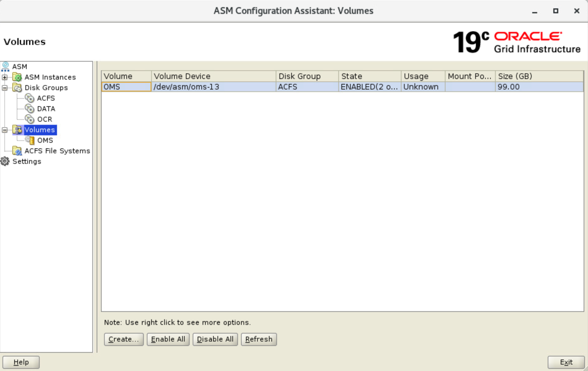Collapse the Disk Groups tree node
588x371 pixels.
point(5,88)
